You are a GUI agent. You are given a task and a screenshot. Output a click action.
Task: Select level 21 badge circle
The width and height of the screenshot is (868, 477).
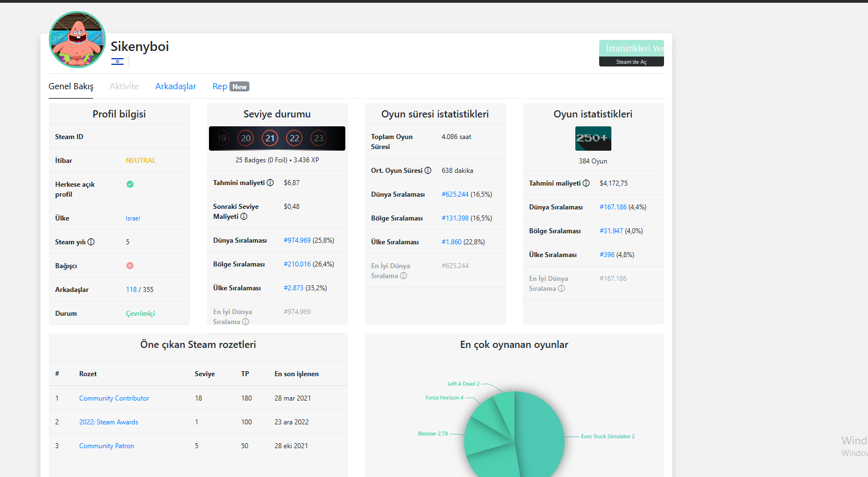[270, 139]
